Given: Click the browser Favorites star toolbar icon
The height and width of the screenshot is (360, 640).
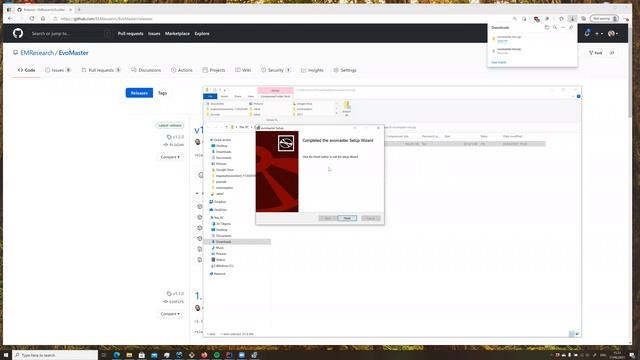Looking at the screenshot, I should pos(561,19).
